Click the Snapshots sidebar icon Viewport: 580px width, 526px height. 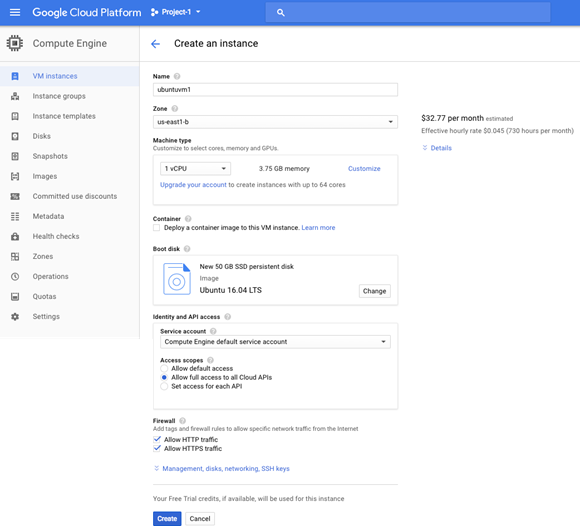(x=15, y=156)
